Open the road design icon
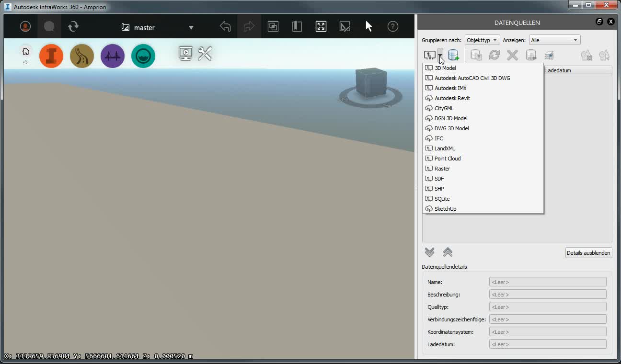621x364 pixels. tap(82, 56)
